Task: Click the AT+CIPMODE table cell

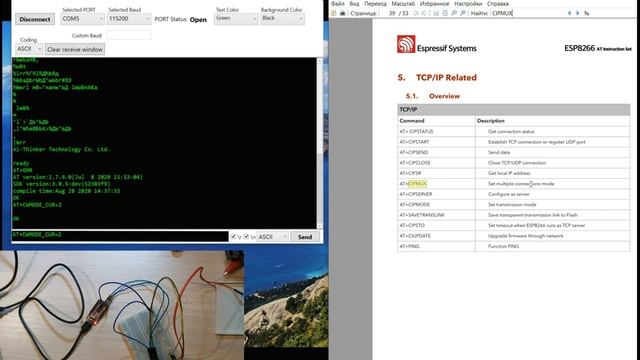Action: pos(436,204)
